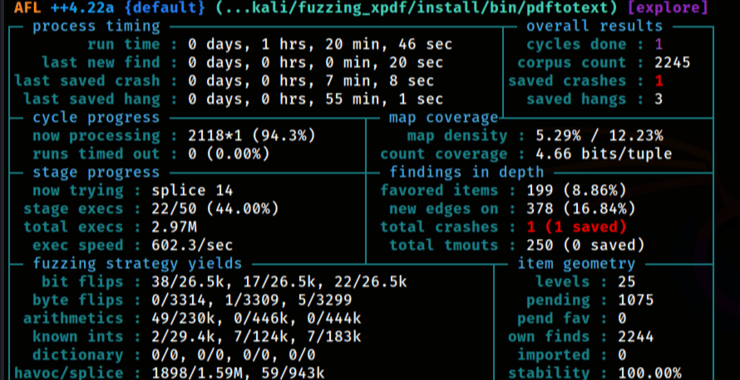The height and width of the screenshot is (380, 740).
Task: Click the bit flips yields '38/26.5k, 17/26.5k, 22/26.5k'
Action: point(279,282)
